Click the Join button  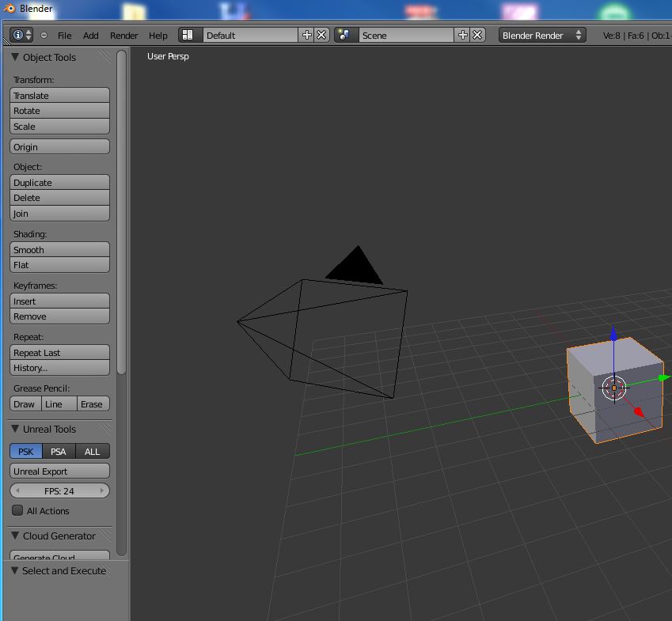59,214
